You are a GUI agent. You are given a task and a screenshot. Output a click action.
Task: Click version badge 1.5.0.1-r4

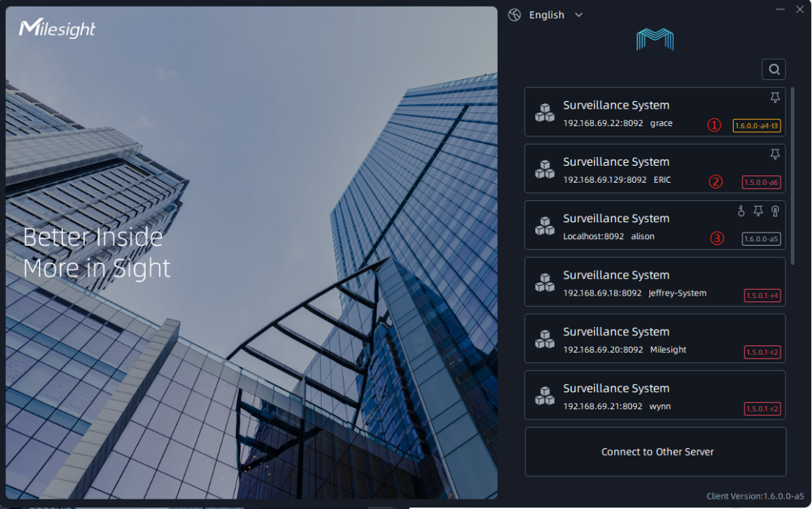tap(762, 296)
